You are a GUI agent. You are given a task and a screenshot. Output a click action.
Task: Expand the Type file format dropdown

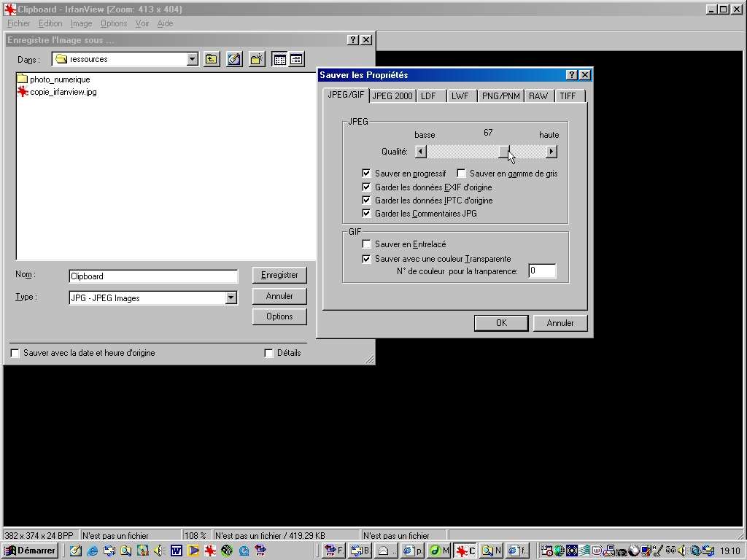(231, 298)
